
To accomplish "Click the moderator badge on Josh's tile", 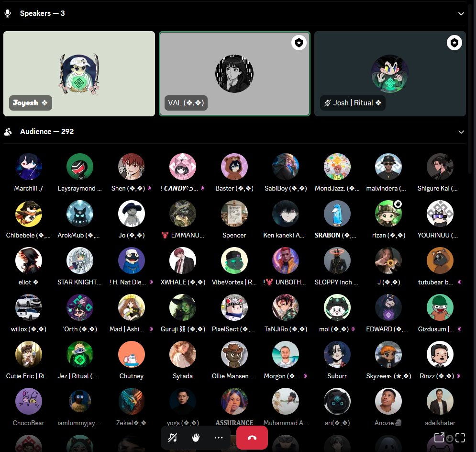I will pos(454,43).
